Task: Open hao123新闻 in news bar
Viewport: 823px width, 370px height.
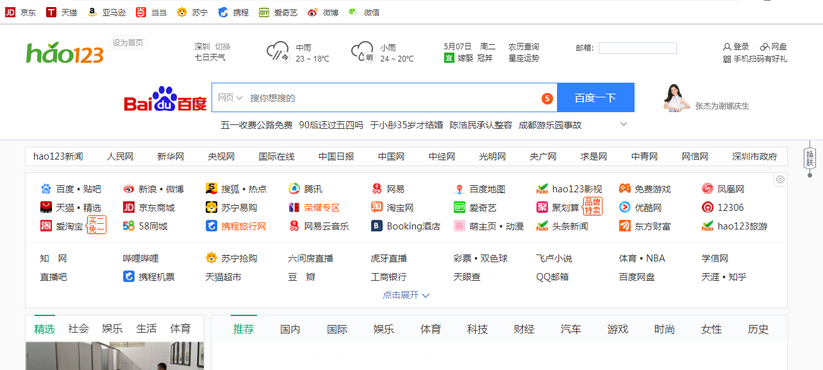Action: 58,156
